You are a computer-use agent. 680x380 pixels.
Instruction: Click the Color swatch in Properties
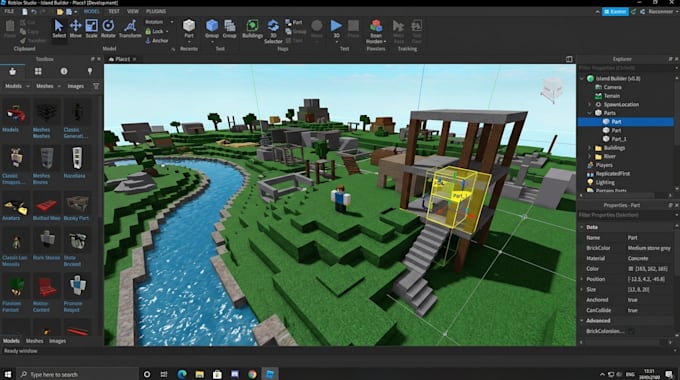pos(631,269)
